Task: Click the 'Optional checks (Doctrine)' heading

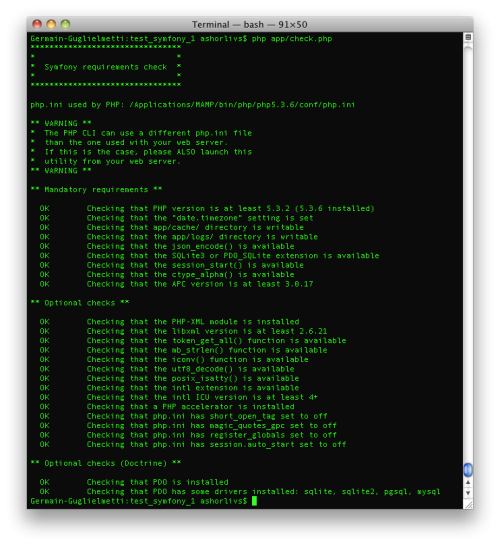Action: 106,463
